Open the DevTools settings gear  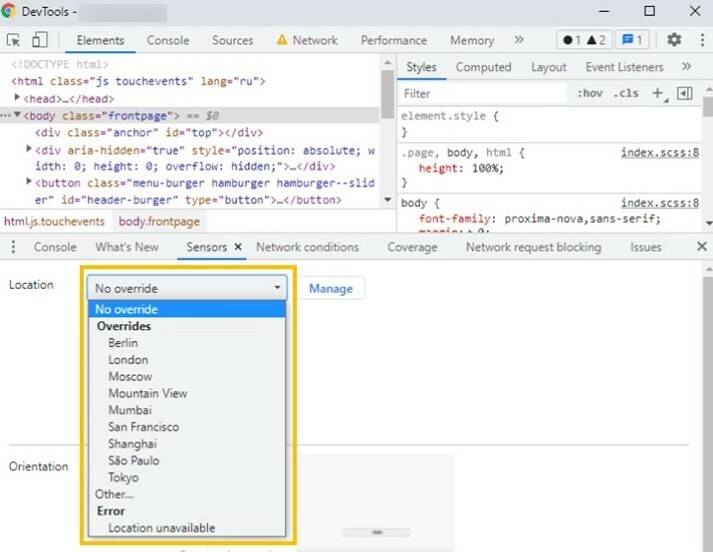[x=674, y=40]
